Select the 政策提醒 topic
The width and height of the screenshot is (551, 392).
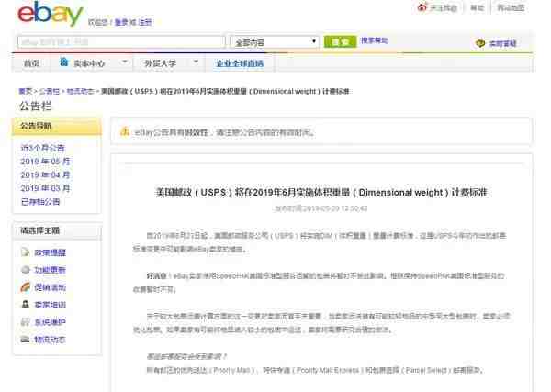[x=50, y=252]
